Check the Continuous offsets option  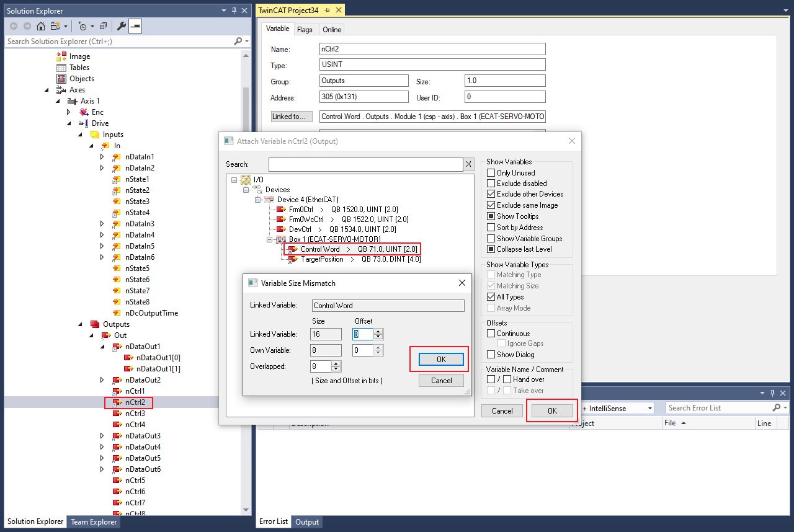point(491,334)
